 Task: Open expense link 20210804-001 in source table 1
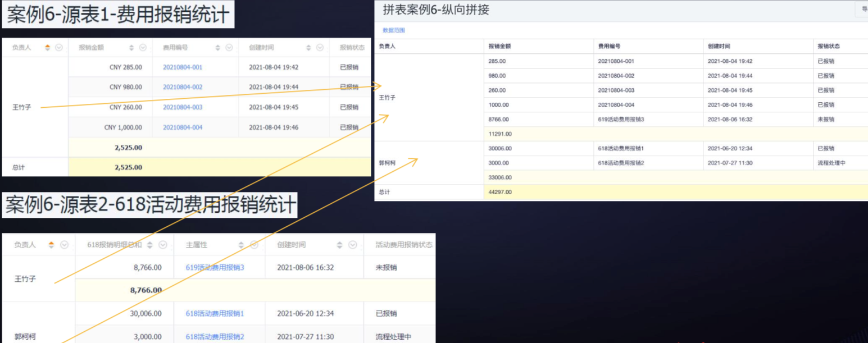(x=183, y=67)
